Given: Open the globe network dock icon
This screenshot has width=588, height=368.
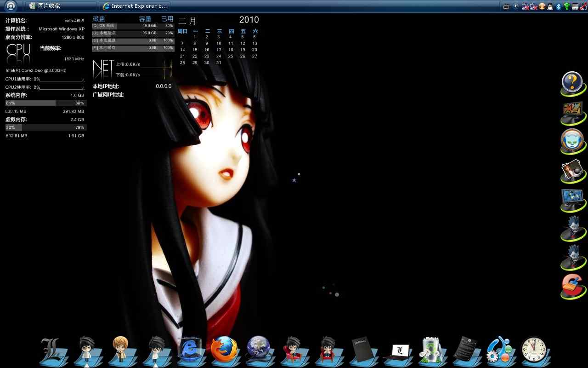Looking at the screenshot, I should [x=260, y=351].
